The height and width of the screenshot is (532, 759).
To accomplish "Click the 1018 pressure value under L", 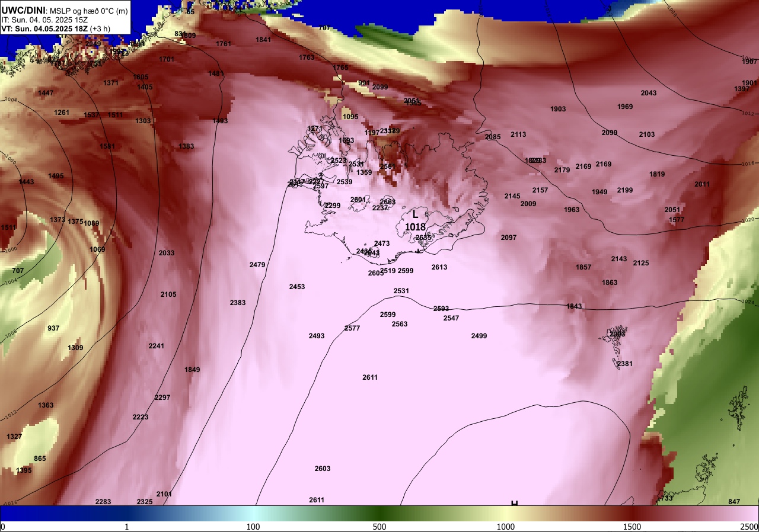I will [415, 226].
